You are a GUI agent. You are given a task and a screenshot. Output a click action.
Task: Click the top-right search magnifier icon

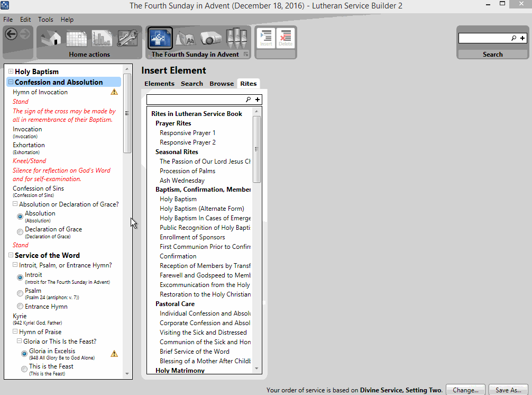click(x=513, y=38)
